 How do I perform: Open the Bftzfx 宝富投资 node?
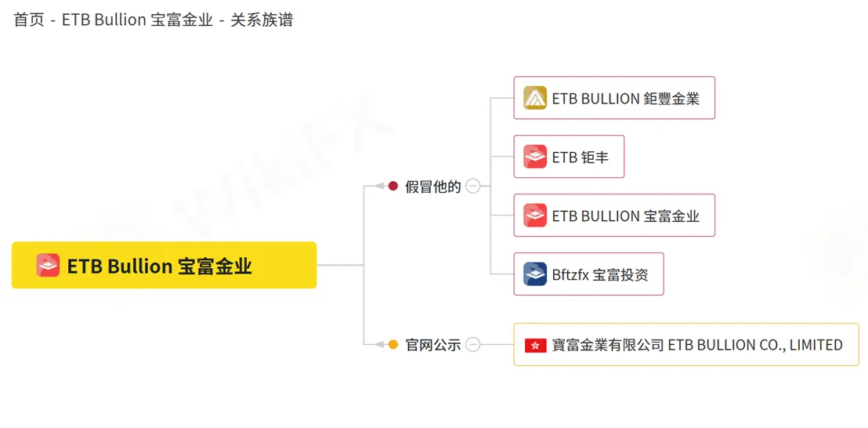coord(588,274)
